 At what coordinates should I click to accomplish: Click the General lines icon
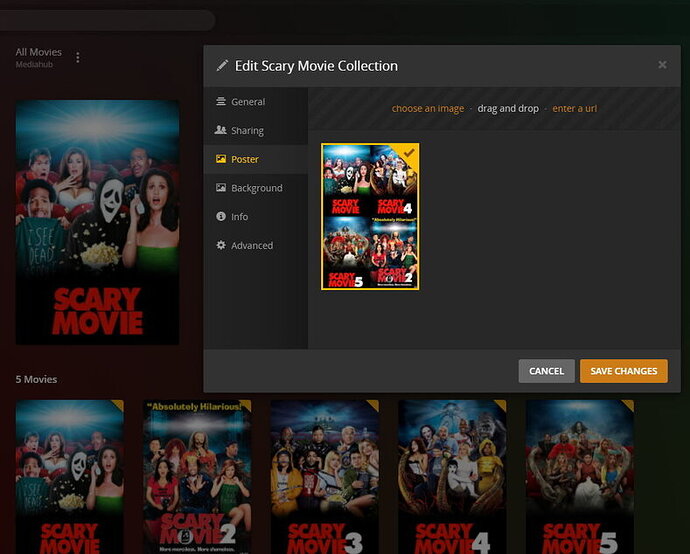point(221,102)
